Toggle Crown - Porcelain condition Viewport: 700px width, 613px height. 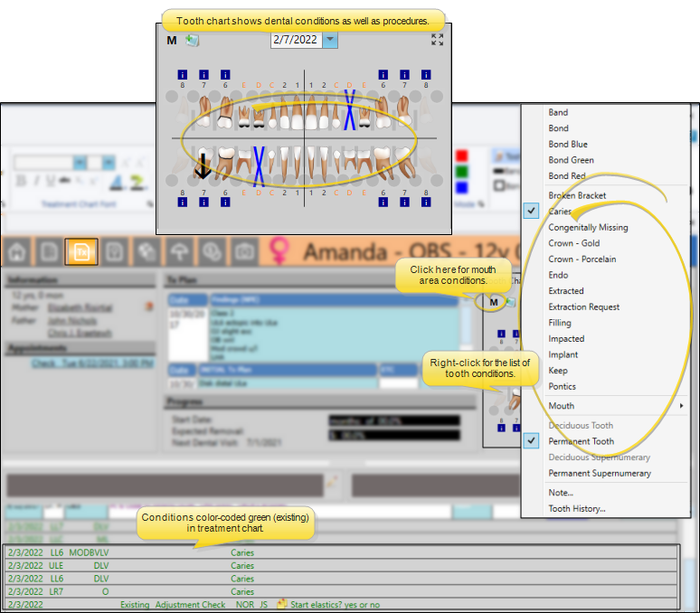(x=582, y=259)
